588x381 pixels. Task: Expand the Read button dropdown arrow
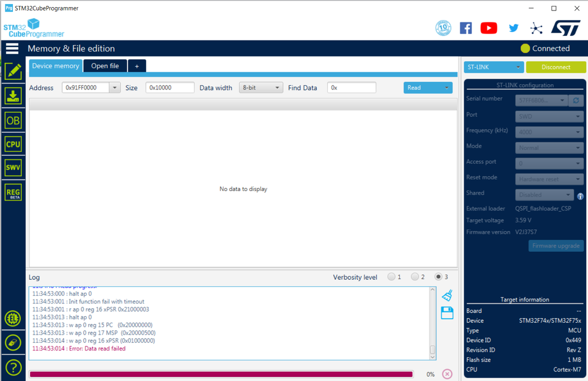click(446, 88)
